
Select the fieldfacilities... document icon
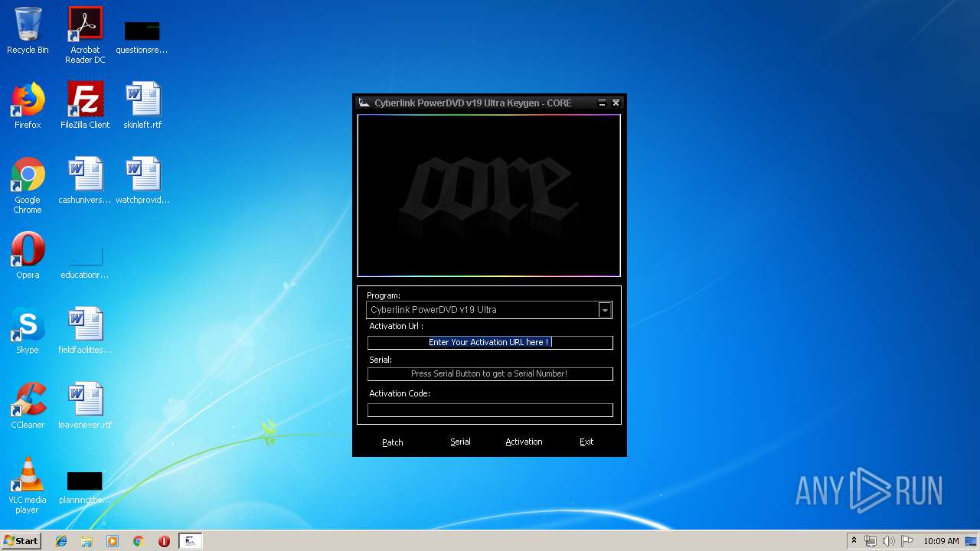(x=85, y=331)
